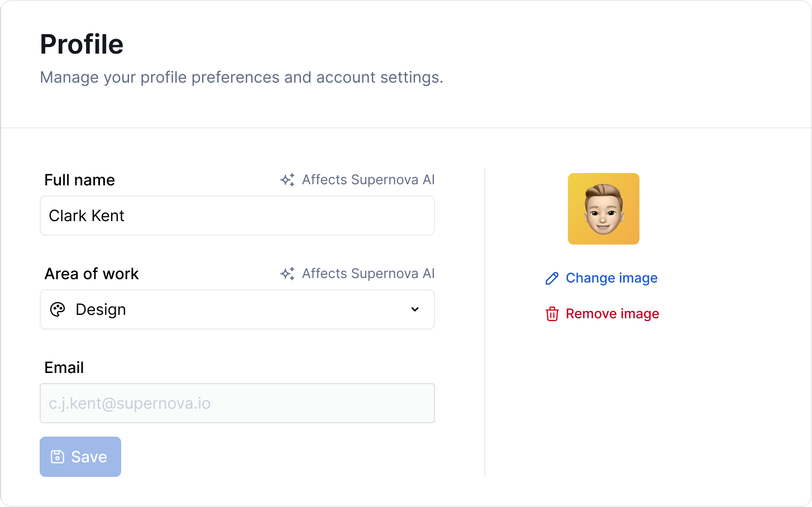This screenshot has width=812, height=507.
Task: Click the Full name label
Action: (x=79, y=180)
